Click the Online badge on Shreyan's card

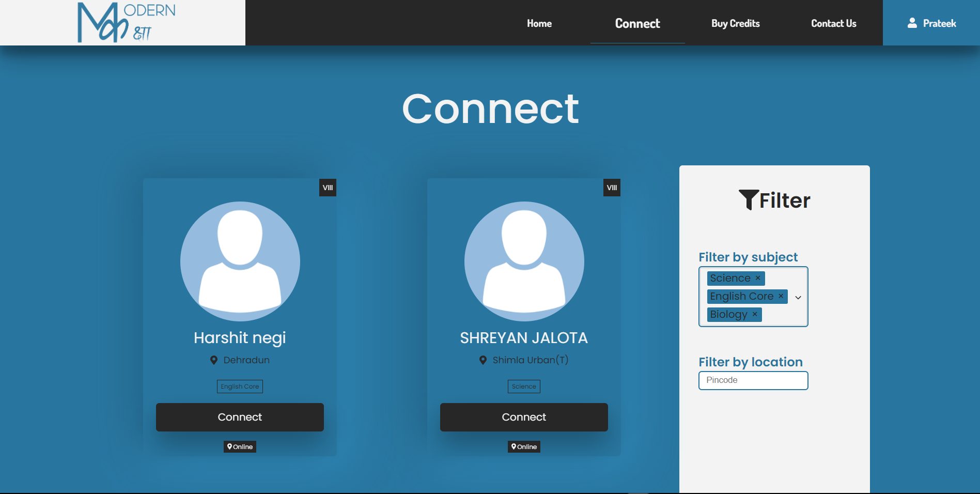pos(524,446)
